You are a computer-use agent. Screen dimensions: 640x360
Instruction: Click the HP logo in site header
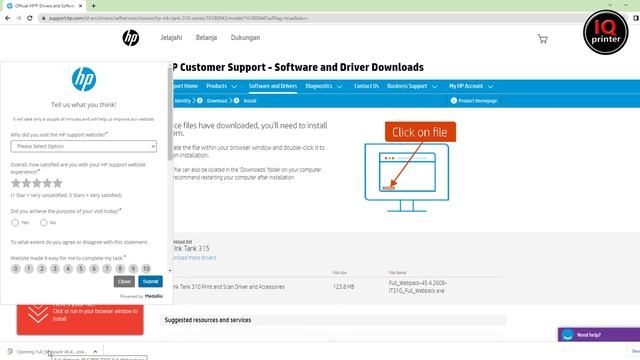click(x=131, y=38)
